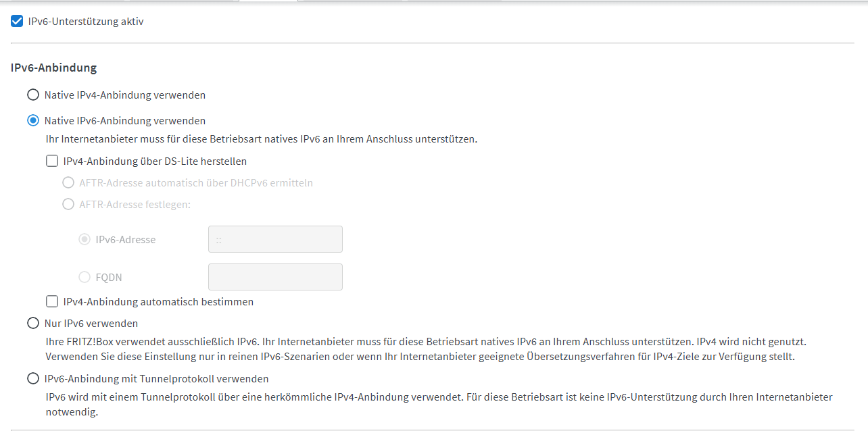Click the IPv6-Adresse input field showing ::
The height and width of the screenshot is (431, 868).
276,239
